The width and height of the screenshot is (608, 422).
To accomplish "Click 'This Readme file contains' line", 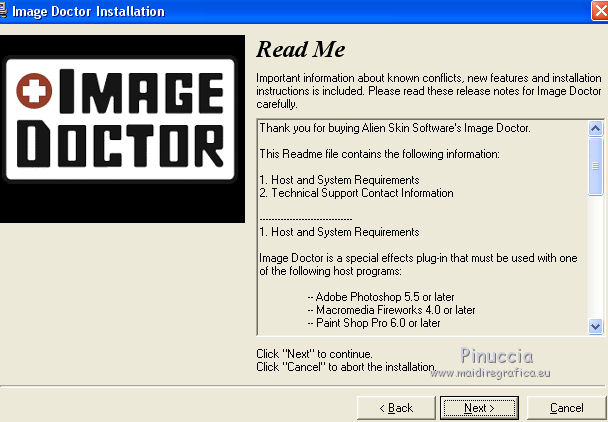I will (380, 154).
